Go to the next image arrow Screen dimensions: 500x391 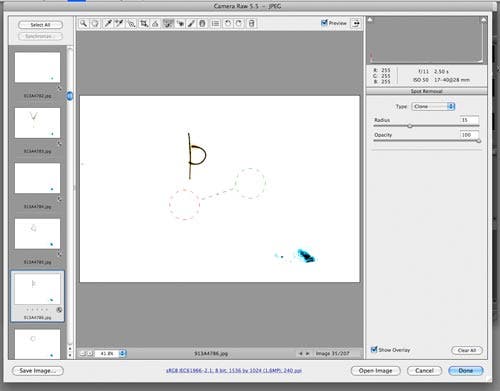(x=307, y=353)
